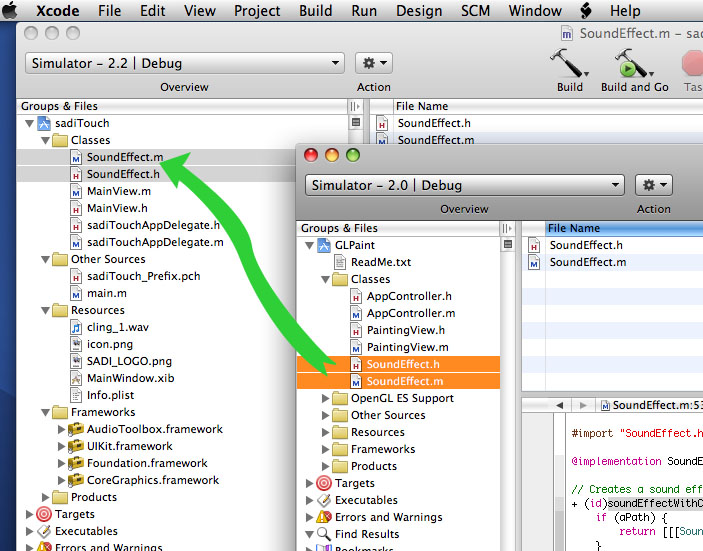Expand UIKit.framework in sadiTouch
Image resolution: width=703 pixels, height=551 pixels.
point(61,446)
